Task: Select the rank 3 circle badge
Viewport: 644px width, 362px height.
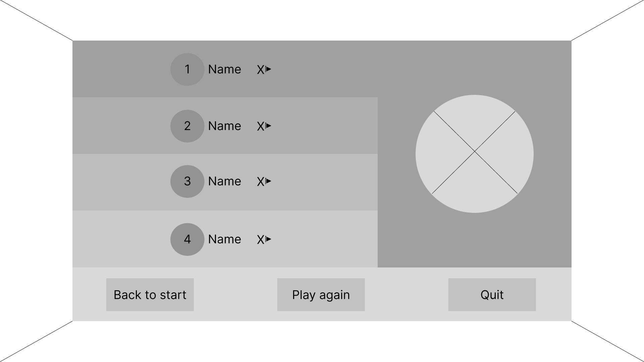Action: (x=187, y=181)
